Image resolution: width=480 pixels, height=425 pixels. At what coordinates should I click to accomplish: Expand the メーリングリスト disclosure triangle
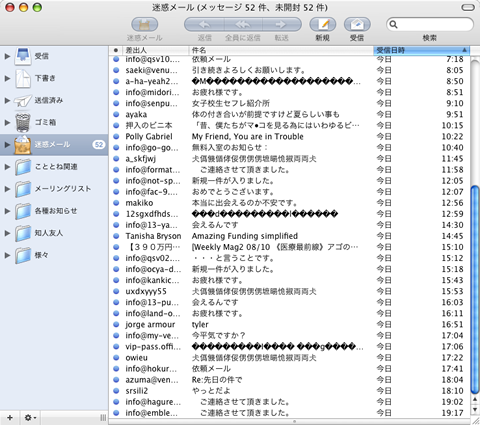7,189
